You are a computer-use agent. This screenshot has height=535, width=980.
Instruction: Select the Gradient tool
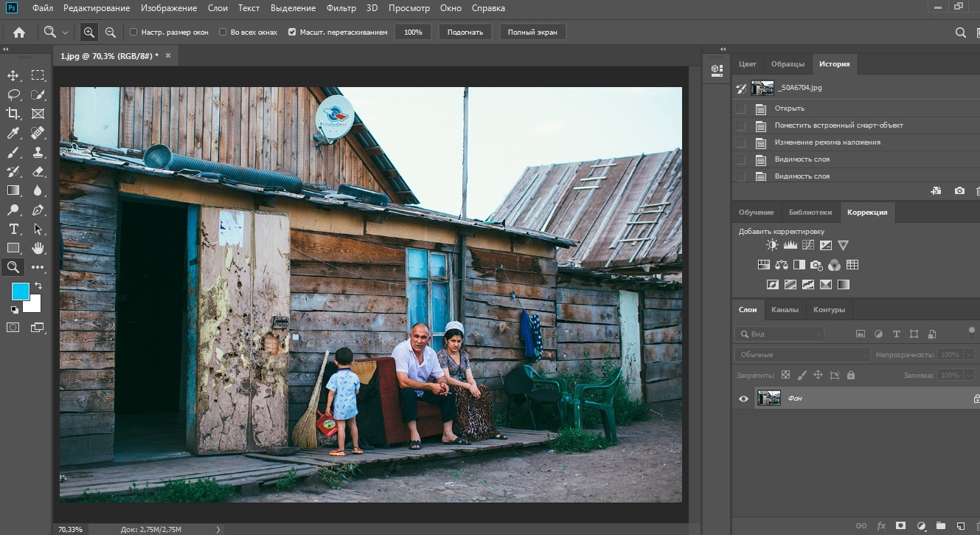pyautogui.click(x=13, y=190)
